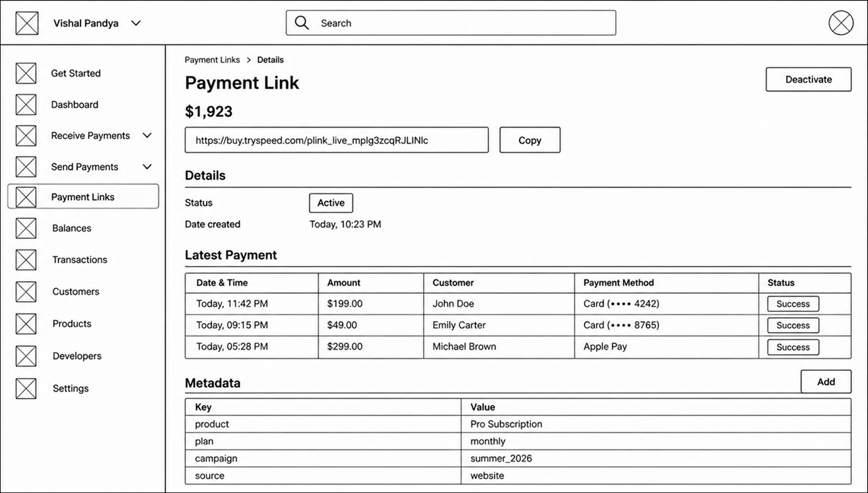Click the Products sidebar icon

(26, 324)
